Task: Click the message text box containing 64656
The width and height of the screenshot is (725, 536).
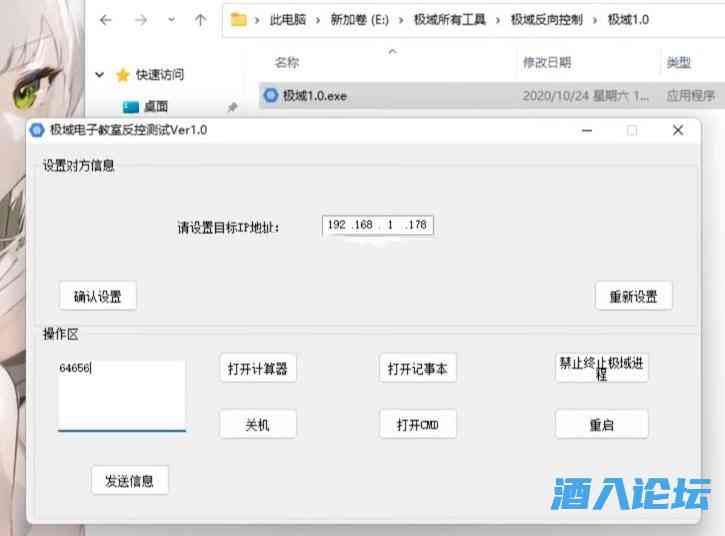Action: click(121, 394)
